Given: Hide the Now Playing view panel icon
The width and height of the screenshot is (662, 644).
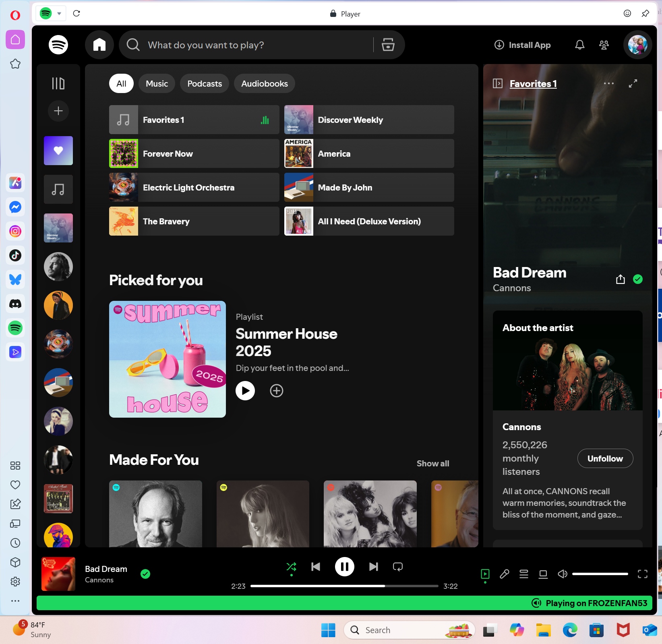Looking at the screenshot, I should coord(498,83).
